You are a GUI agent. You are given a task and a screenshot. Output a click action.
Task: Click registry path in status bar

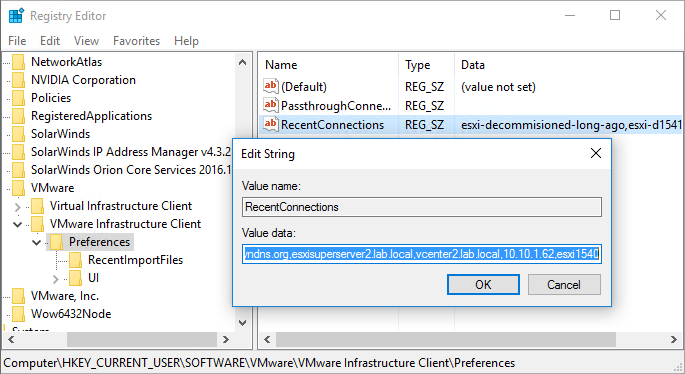pyautogui.click(x=259, y=363)
